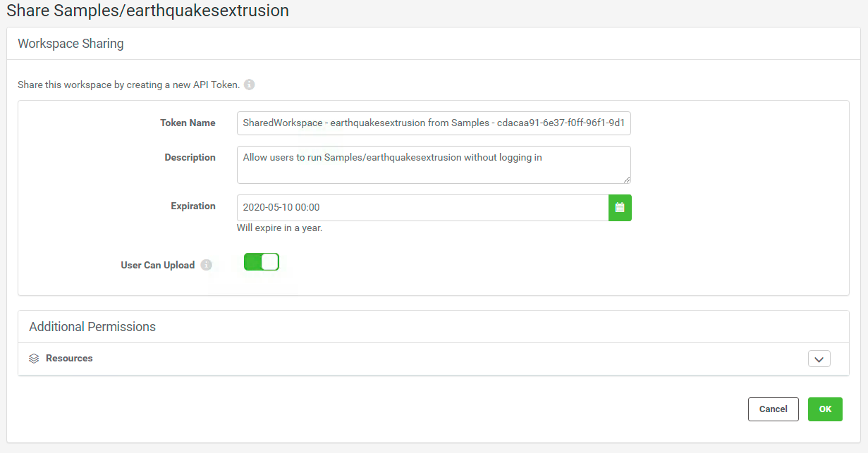The width and height of the screenshot is (868, 453).
Task: Click the User Can Upload label
Action: 158,265
